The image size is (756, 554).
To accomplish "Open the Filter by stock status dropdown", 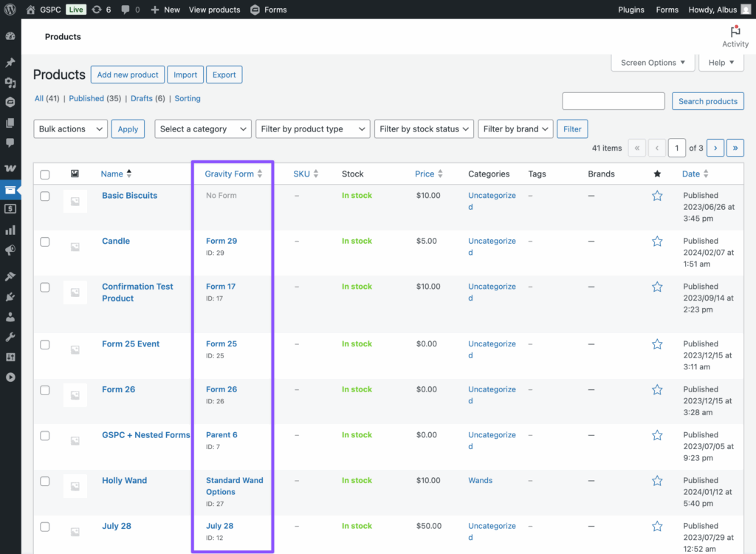I will tap(425, 129).
